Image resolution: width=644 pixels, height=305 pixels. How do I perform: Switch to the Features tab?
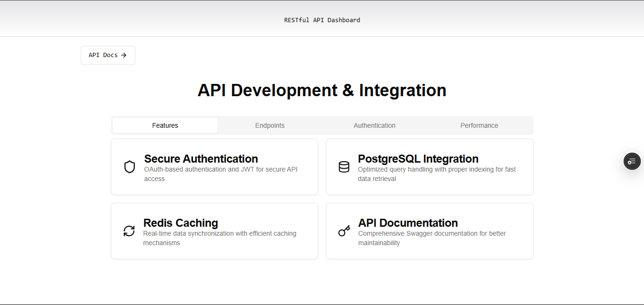165,125
